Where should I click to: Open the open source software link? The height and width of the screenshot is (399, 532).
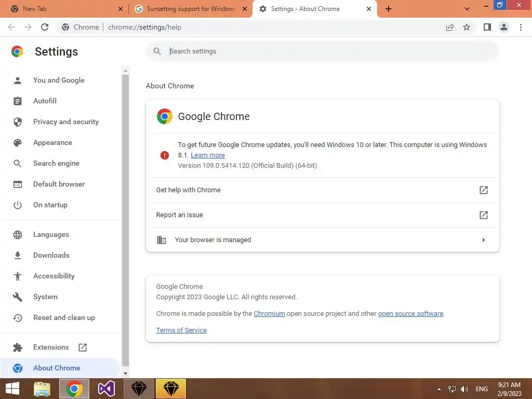click(x=410, y=313)
